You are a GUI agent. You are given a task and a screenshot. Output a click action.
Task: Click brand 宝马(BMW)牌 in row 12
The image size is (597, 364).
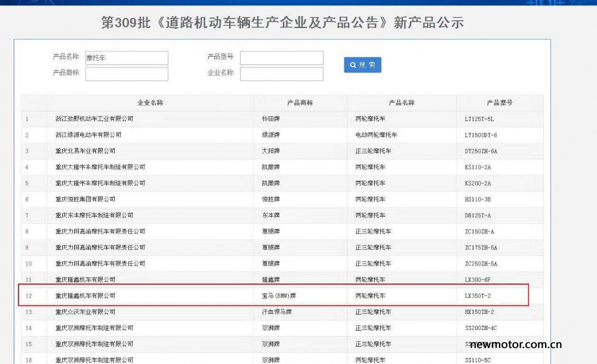point(279,295)
